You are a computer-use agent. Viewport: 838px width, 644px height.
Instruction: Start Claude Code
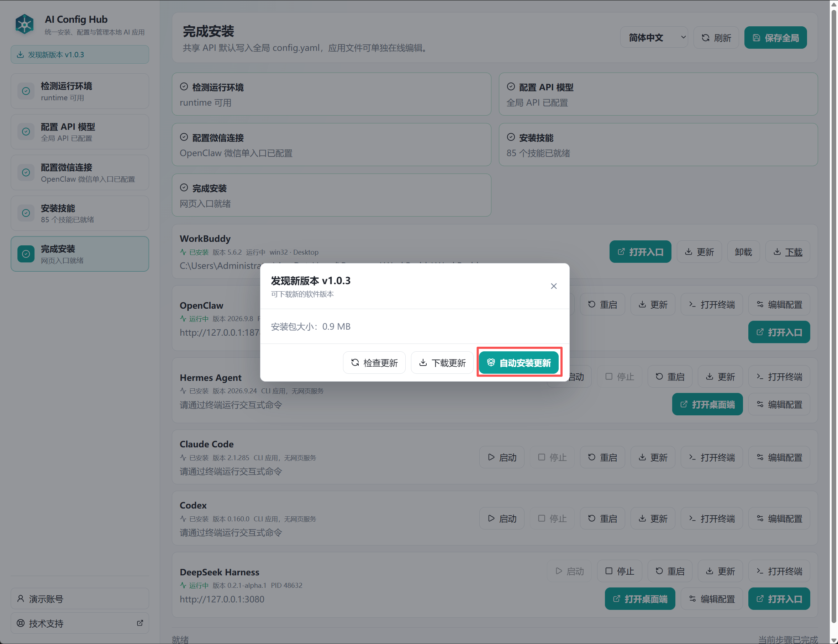click(502, 457)
